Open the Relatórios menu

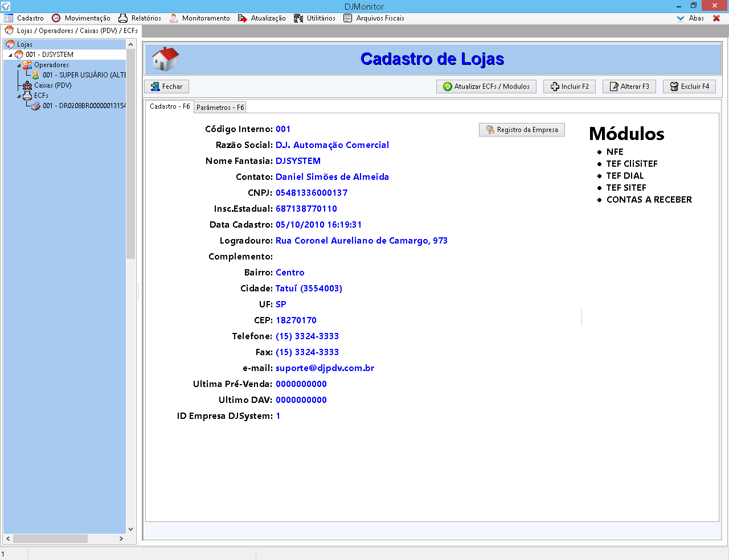(140, 18)
